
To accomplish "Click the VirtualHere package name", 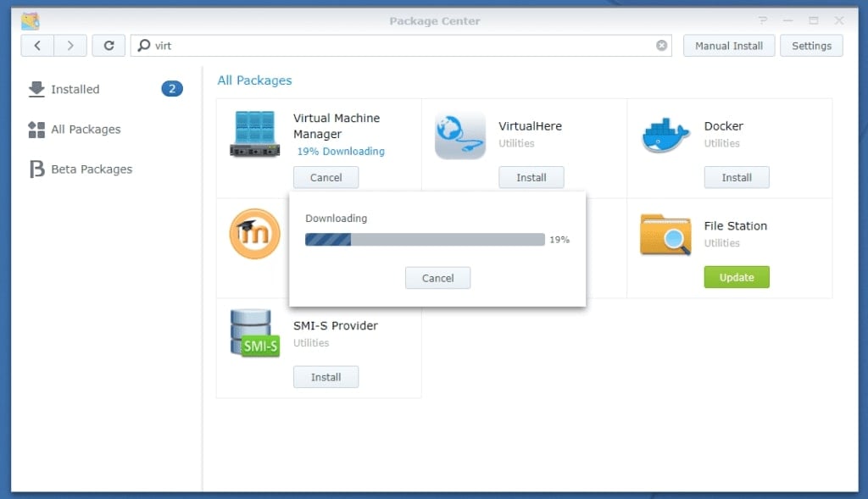I will point(530,126).
